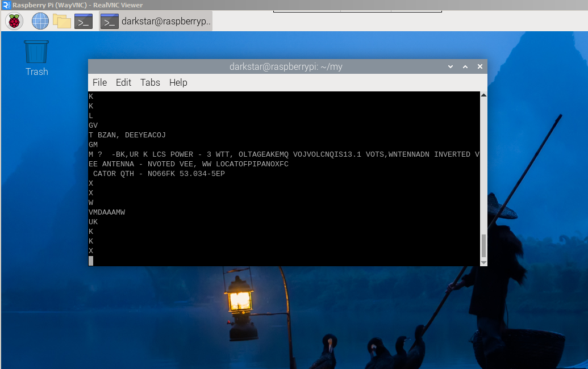Viewport: 588px width, 369px height.
Task: Close the darkstar@raspberrypi terminal window
Action: [480, 66]
